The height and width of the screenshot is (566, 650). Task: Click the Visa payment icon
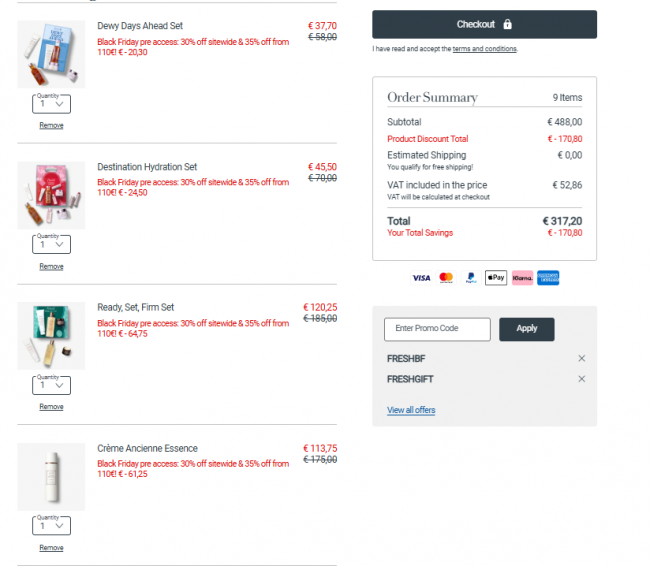coord(421,277)
